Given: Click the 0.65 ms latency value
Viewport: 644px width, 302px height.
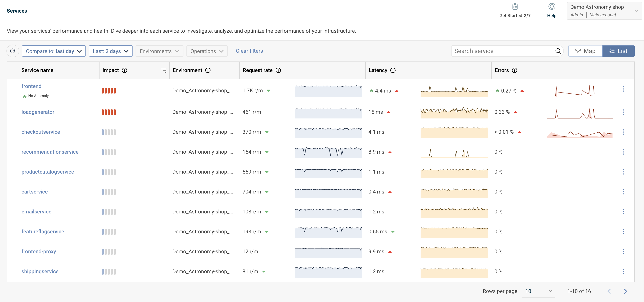Looking at the screenshot, I should (x=378, y=232).
